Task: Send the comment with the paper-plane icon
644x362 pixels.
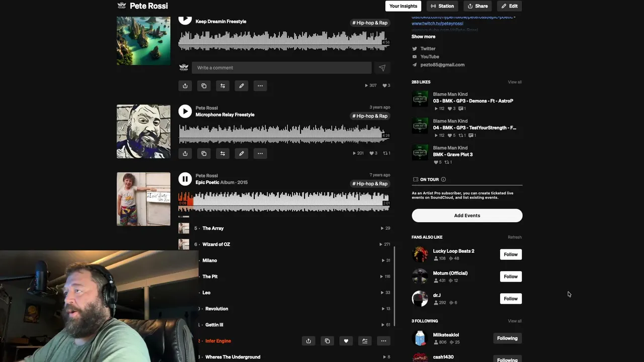Action: pyautogui.click(x=382, y=68)
